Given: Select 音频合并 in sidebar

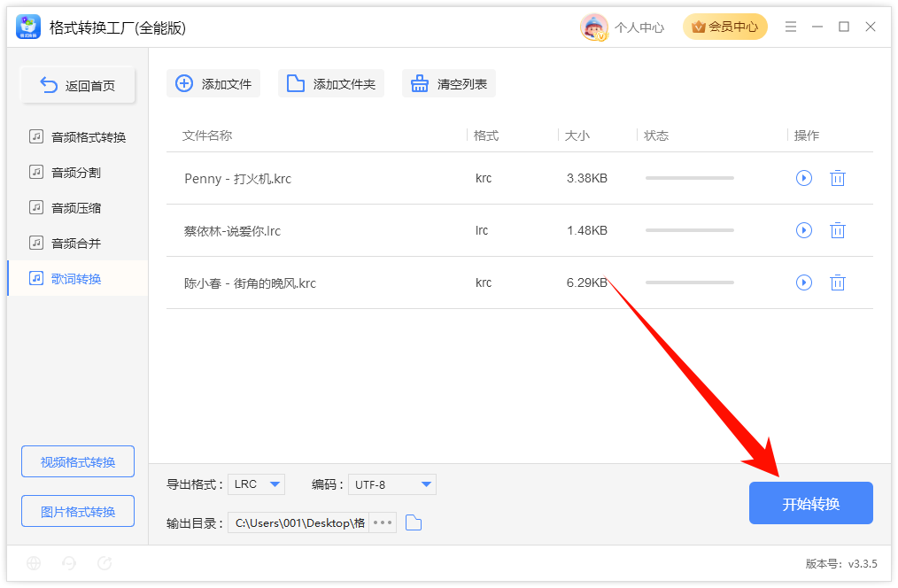Looking at the screenshot, I should pos(78,244).
